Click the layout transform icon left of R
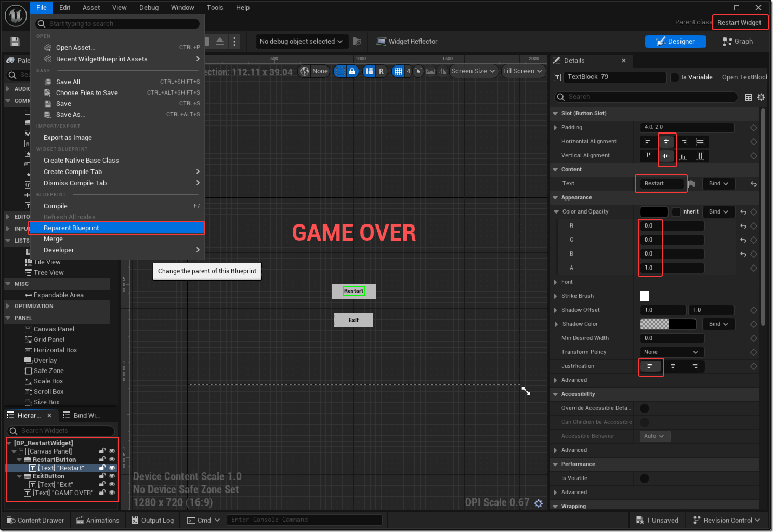Screen dimensions: 773x532 [x=370, y=71]
